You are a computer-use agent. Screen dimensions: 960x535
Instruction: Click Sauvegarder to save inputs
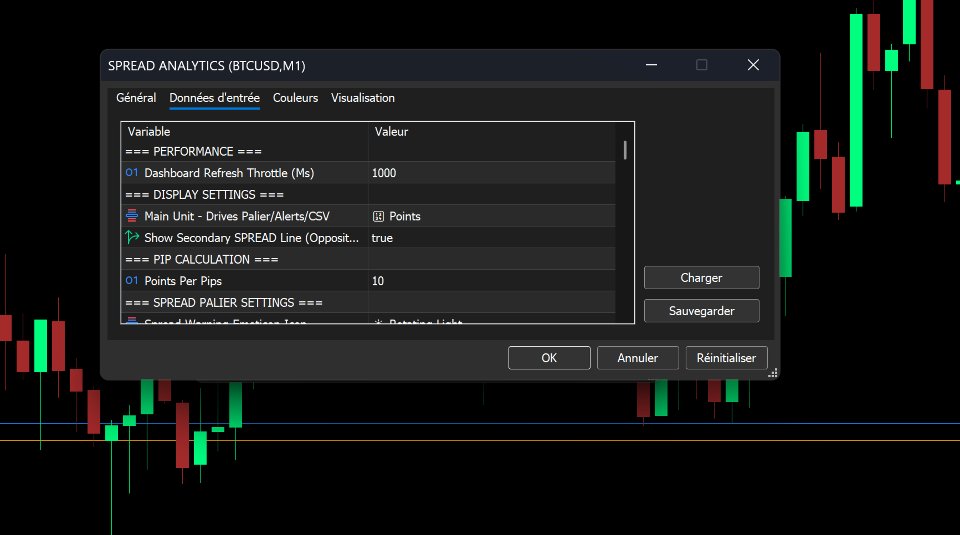[702, 311]
